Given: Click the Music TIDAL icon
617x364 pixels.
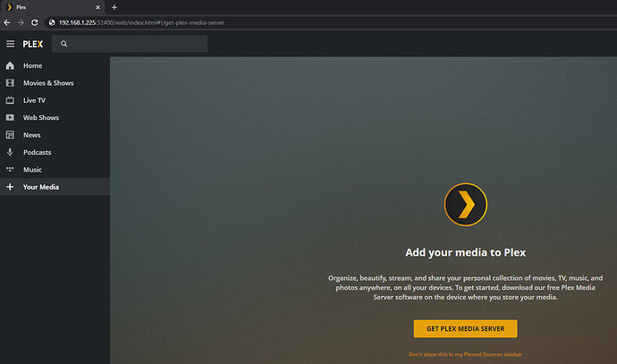Looking at the screenshot, I should click(10, 169).
